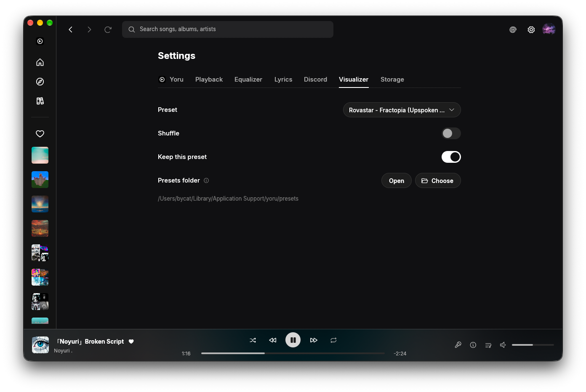Switch to the Discord tab

315,79
